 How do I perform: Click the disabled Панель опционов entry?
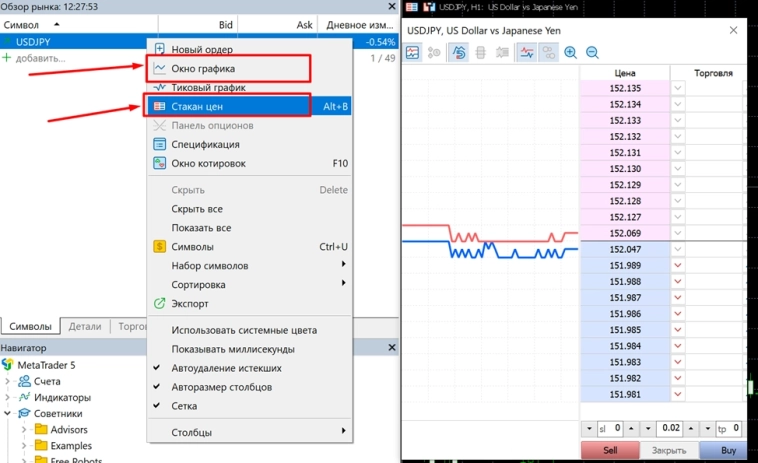[250, 125]
